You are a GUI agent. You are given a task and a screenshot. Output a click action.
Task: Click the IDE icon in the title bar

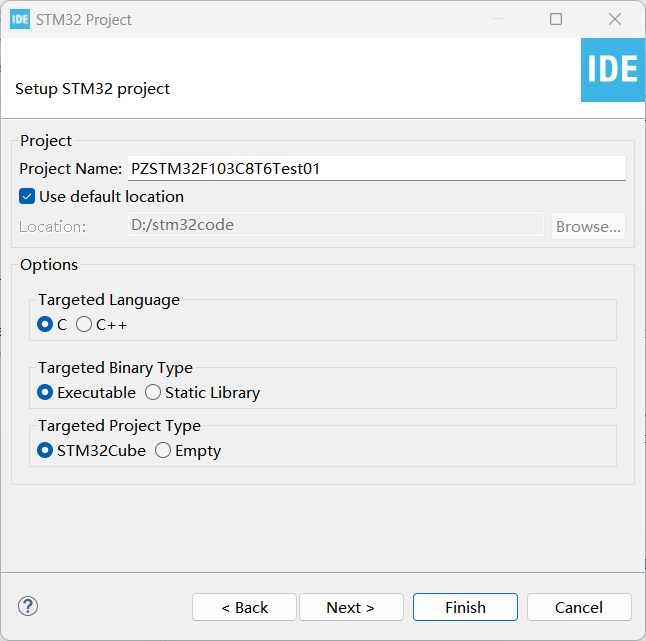20,19
